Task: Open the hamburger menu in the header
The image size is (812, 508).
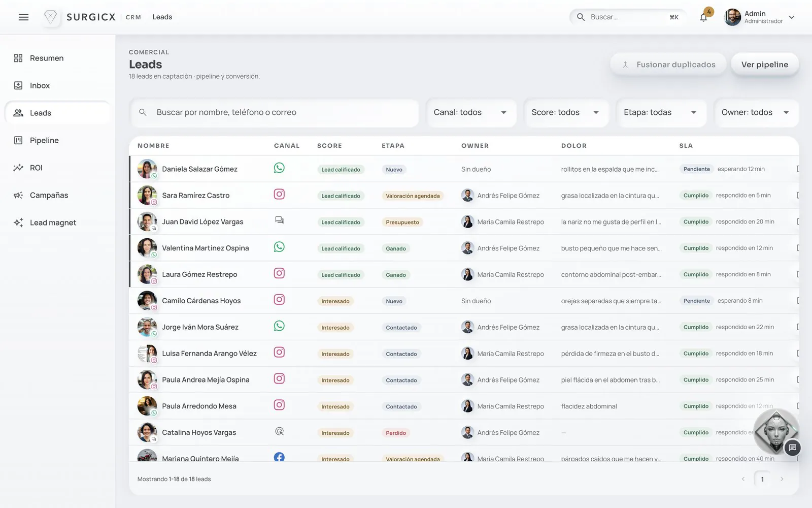Action: (23, 17)
